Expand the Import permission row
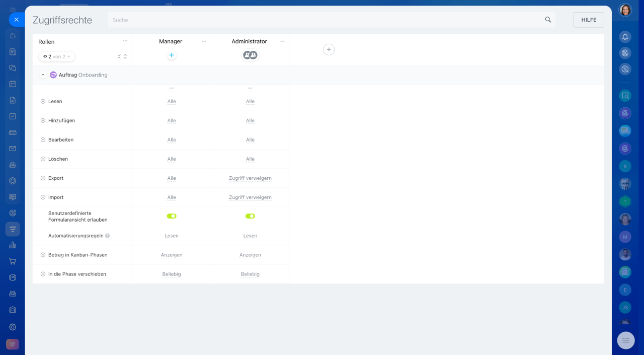Image resolution: width=644 pixels, height=355 pixels. [x=43, y=197]
